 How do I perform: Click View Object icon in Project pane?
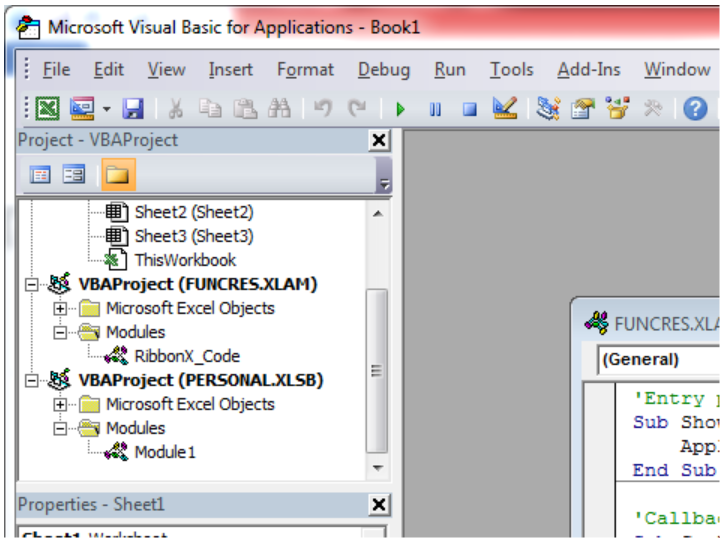tap(74, 175)
